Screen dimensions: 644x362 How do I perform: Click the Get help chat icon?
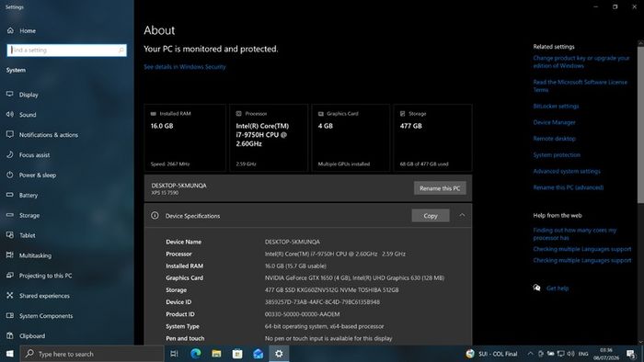(x=536, y=288)
